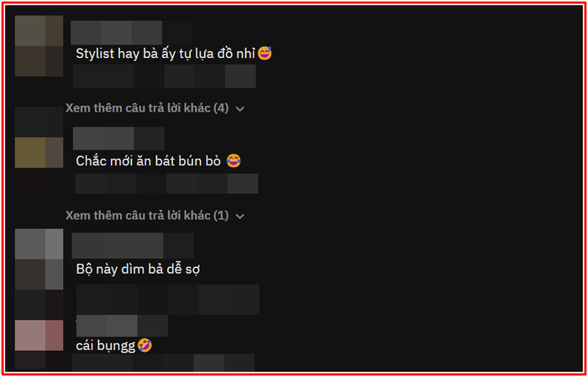
Task: Click blurred action row beneath "Bộ này dìm bả dễ sợ"
Action: tap(168, 300)
